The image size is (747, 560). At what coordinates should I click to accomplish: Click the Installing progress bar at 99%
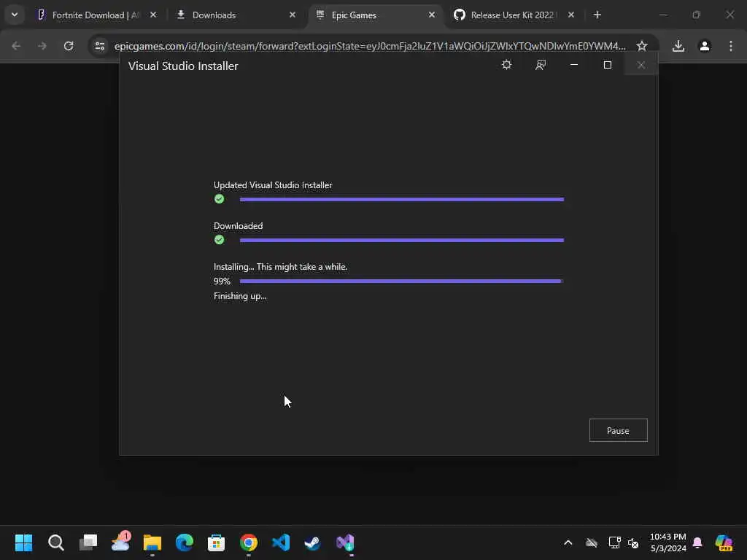click(x=402, y=281)
